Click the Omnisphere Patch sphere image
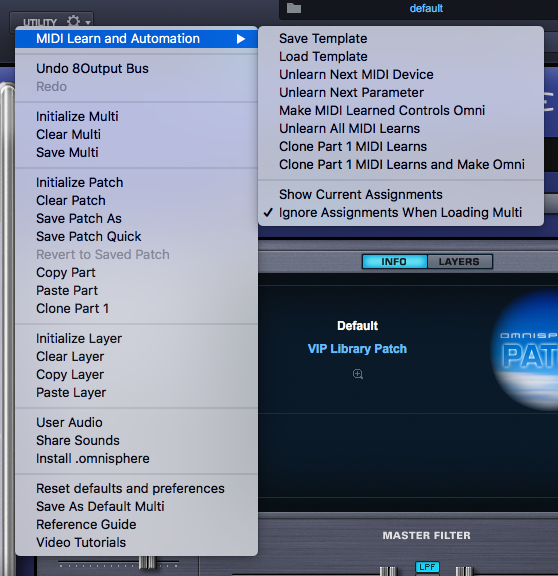Screen dimensions: 558x576 coord(524,350)
